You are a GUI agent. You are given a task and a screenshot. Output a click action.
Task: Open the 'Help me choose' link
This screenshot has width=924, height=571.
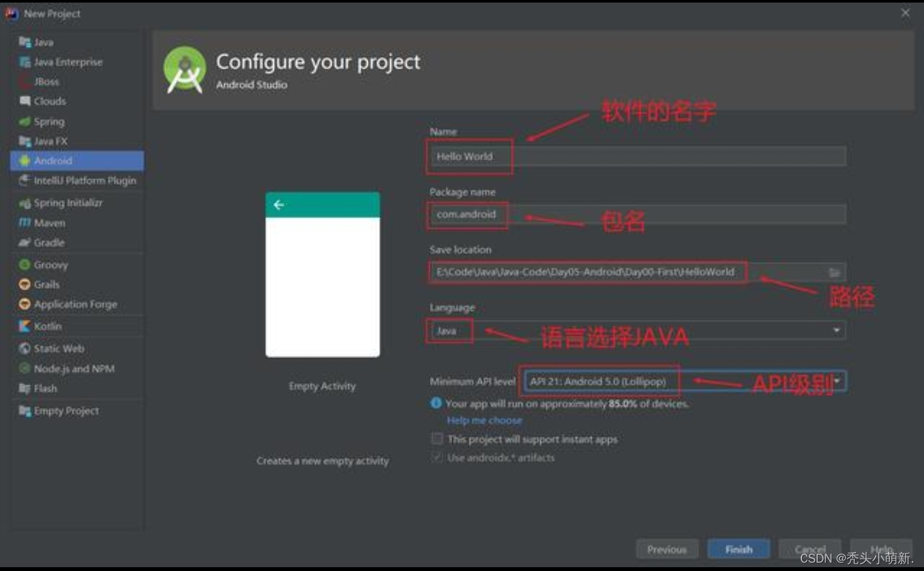tap(484, 420)
